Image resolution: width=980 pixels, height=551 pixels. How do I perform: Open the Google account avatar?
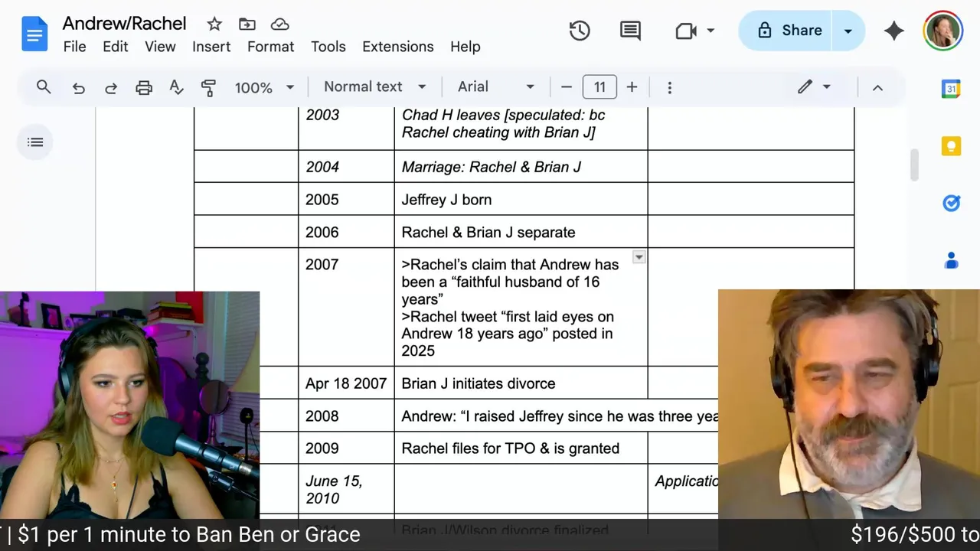942,31
